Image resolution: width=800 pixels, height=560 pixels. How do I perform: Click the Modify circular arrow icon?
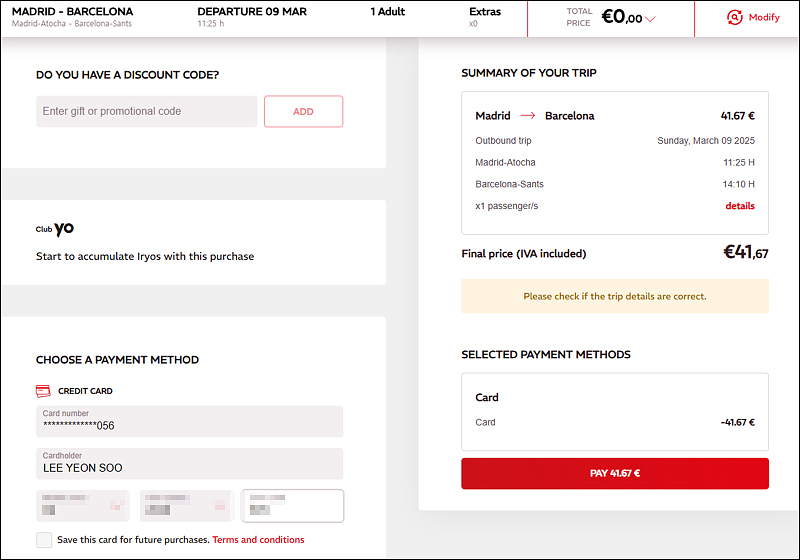click(734, 17)
